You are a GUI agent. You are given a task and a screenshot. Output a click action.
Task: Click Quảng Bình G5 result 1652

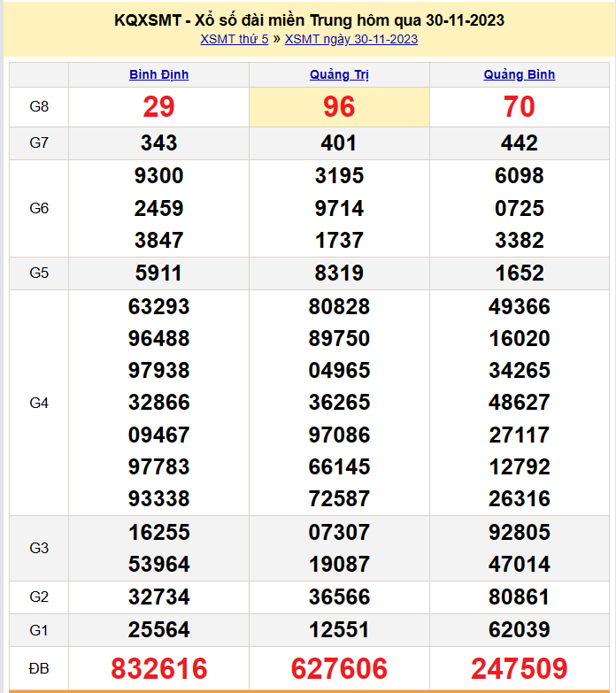pos(520,273)
